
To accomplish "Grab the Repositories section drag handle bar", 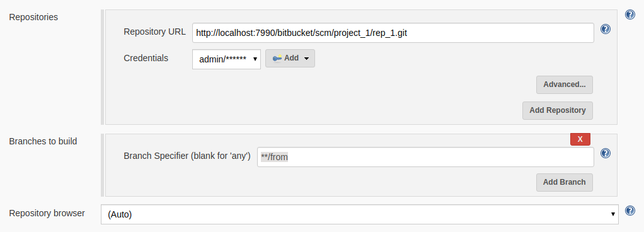I will pos(102,67).
